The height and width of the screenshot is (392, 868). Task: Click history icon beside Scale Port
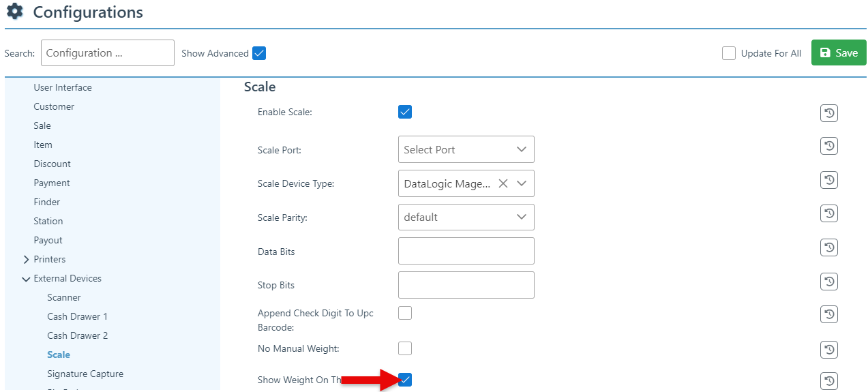pos(828,147)
